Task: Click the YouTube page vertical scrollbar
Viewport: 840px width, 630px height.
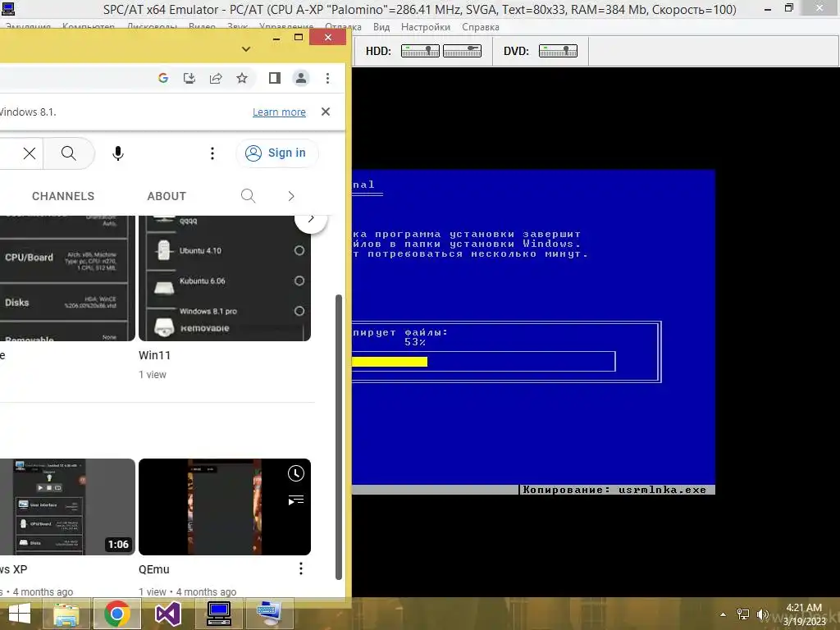Action: [339, 436]
